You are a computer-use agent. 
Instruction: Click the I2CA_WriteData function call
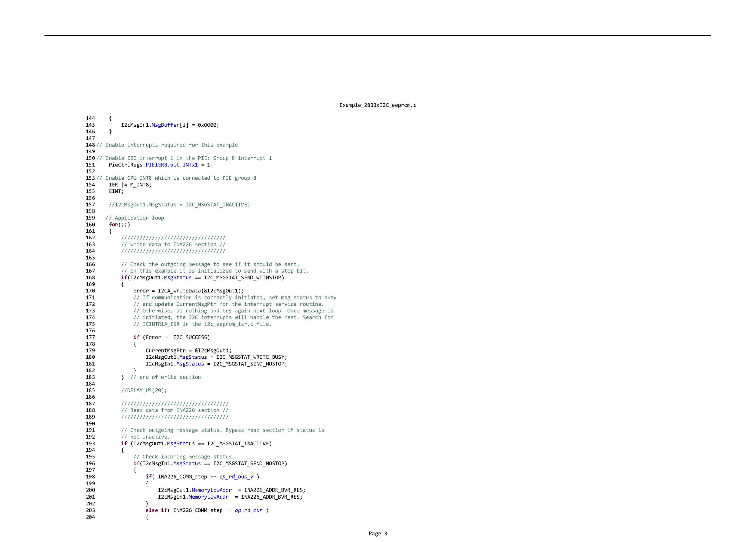click(x=179, y=291)
